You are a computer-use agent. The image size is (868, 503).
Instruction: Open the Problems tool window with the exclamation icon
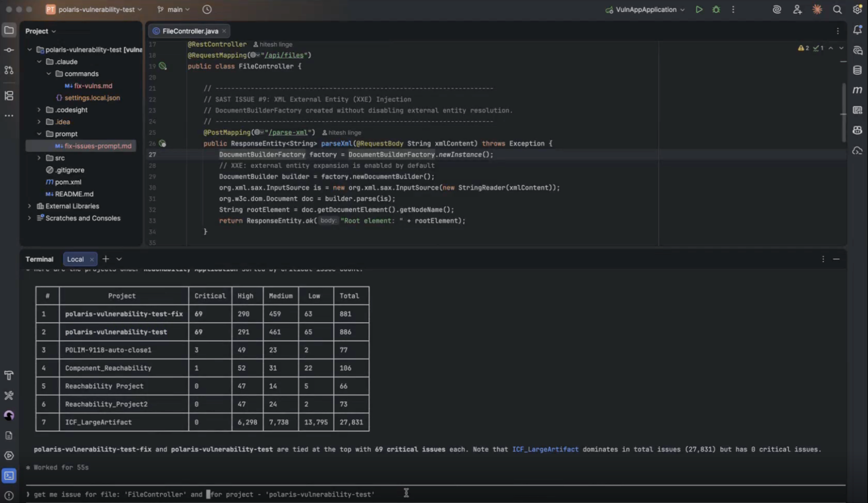pos(9,496)
